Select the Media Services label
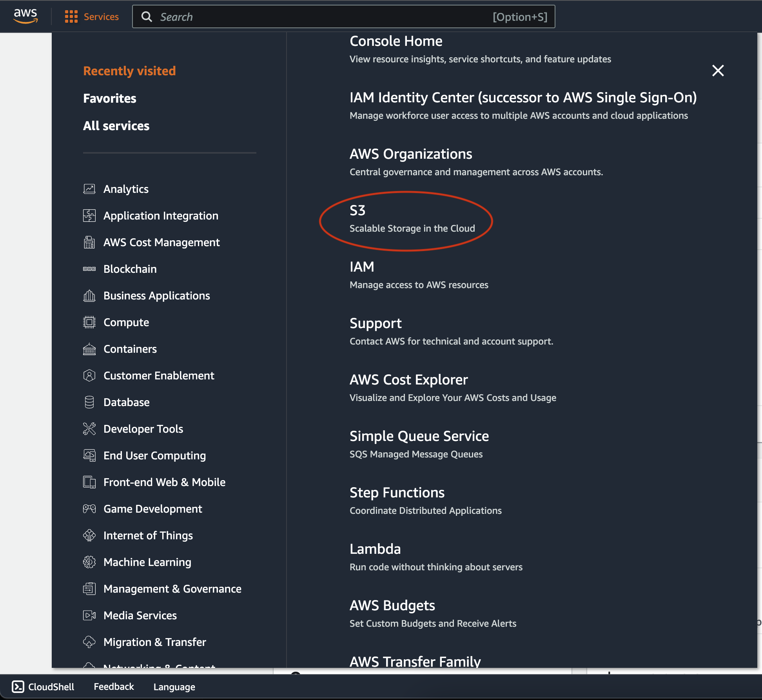This screenshot has width=762, height=700. [140, 615]
